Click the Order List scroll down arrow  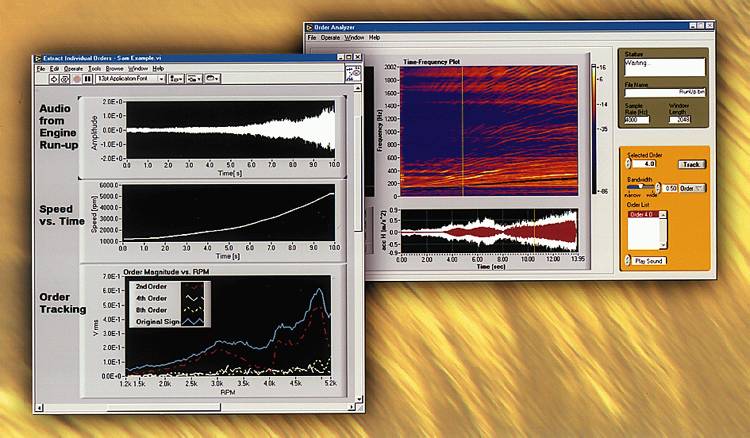(663, 245)
